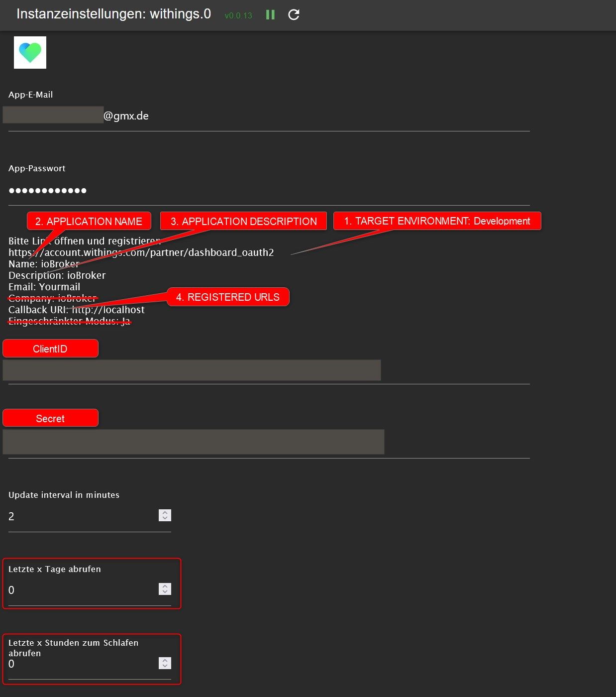Click the 'Callback URI: http://localhost' line

click(x=77, y=310)
